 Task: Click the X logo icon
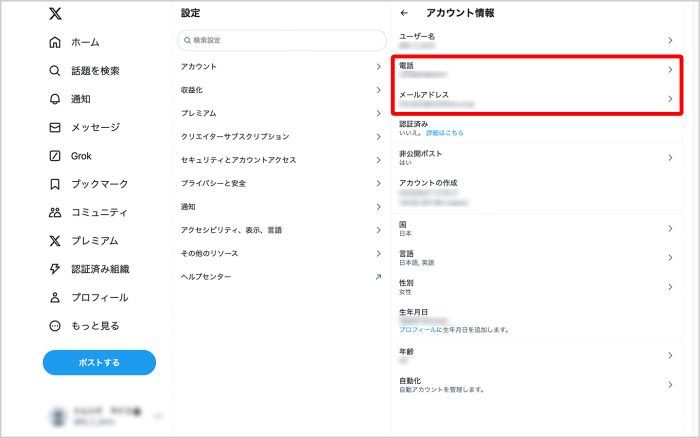(55, 14)
